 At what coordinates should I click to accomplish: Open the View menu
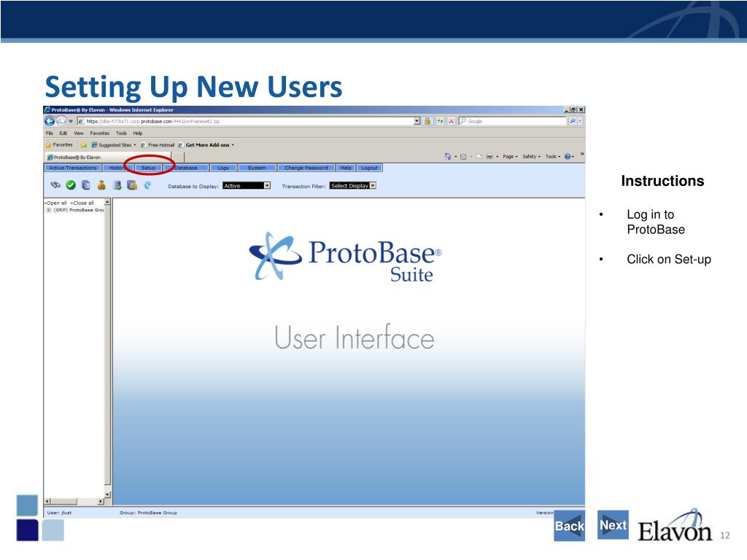pyautogui.click(x=79, y=133)
